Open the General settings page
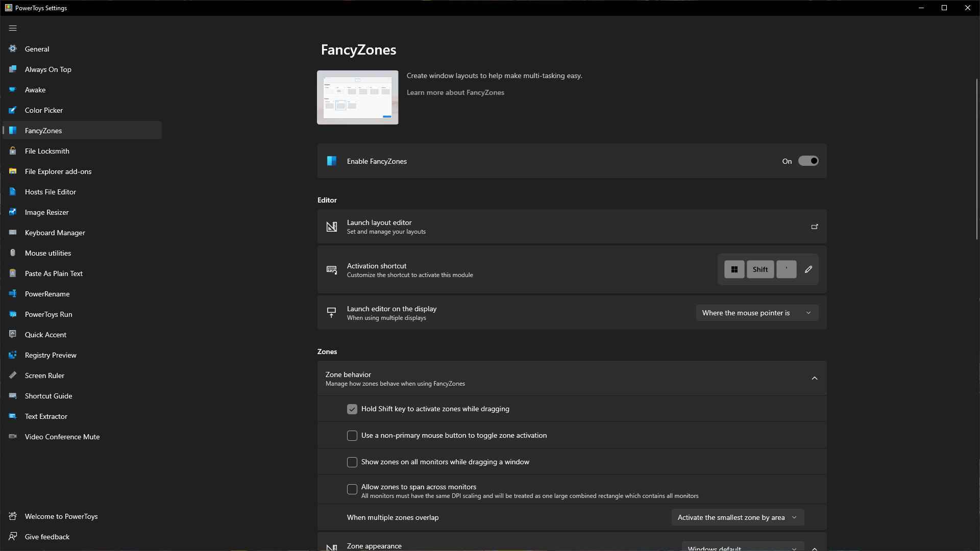 [82, 49]
